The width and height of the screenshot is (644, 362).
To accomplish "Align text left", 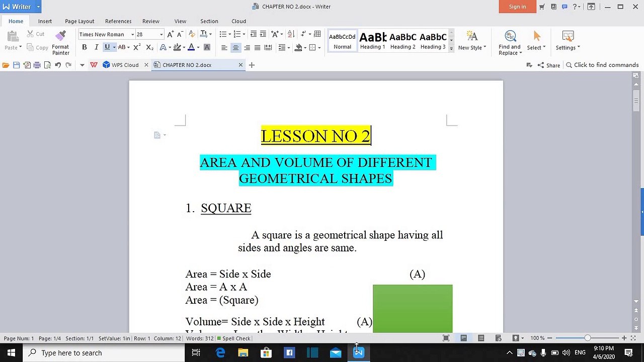I will point(224,47).
